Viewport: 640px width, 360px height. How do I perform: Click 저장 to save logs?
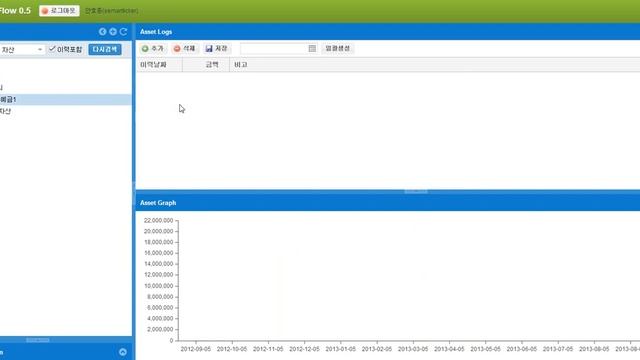point(216,49)
